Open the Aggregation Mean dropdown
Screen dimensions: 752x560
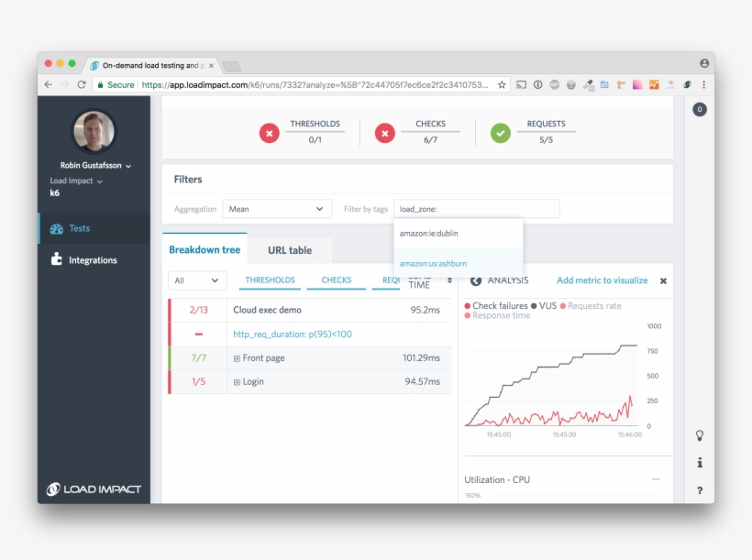(x=277, y=209)
